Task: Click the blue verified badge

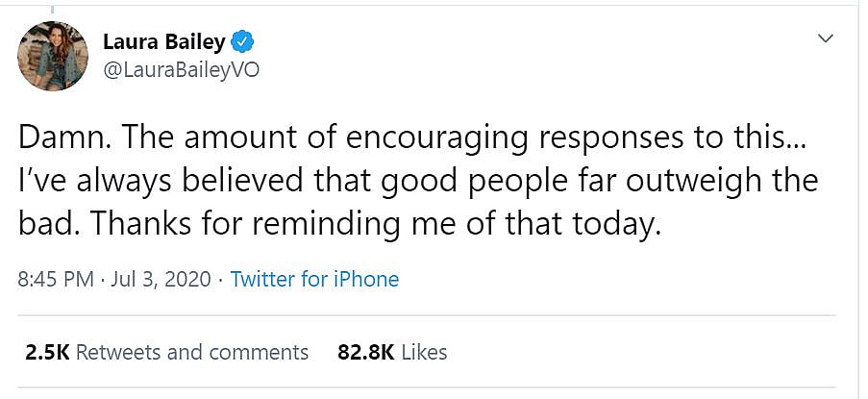Action: click(x=243, y=41)
